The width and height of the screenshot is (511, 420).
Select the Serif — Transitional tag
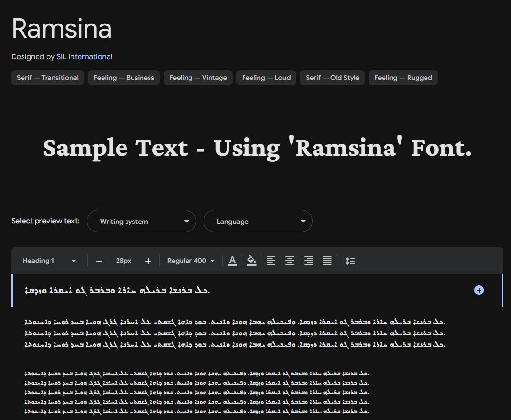(47, 78)
